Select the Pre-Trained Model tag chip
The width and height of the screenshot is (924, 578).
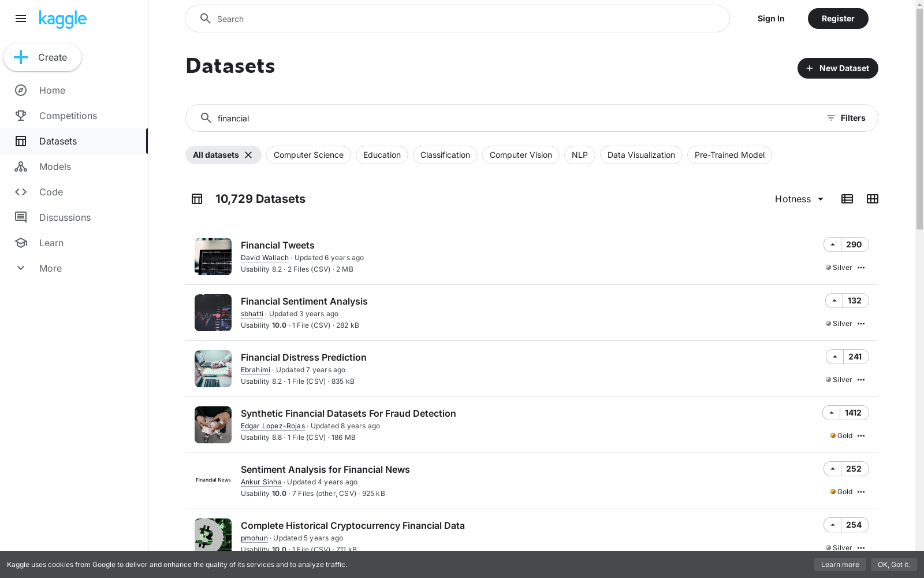(x=729, y=155)
